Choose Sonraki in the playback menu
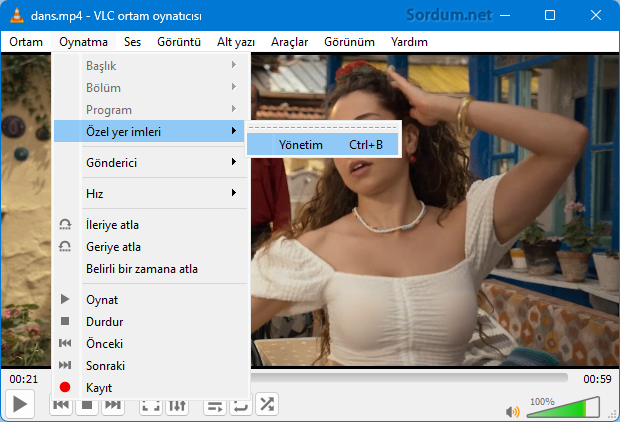620x422 pixels. point(149,365)
